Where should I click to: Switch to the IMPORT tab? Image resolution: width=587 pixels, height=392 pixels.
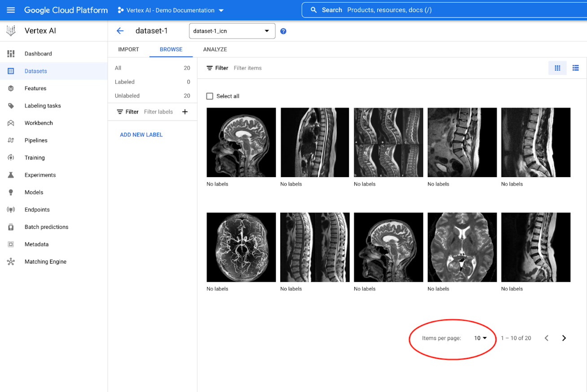coord(129,49)
